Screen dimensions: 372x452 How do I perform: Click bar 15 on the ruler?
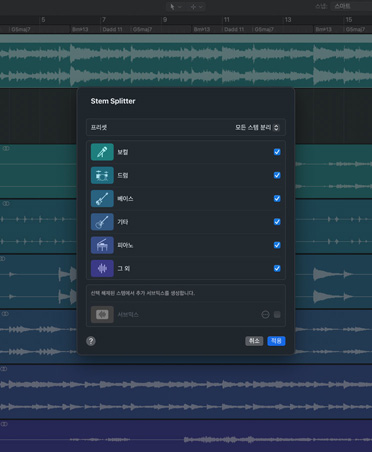tap(349, 20)
